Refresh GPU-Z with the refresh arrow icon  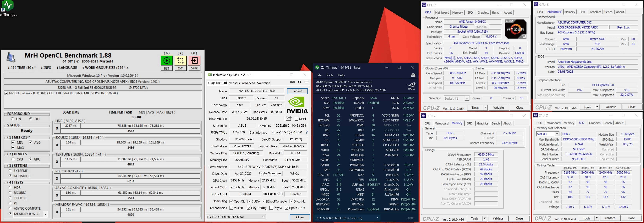click(300, 82)
